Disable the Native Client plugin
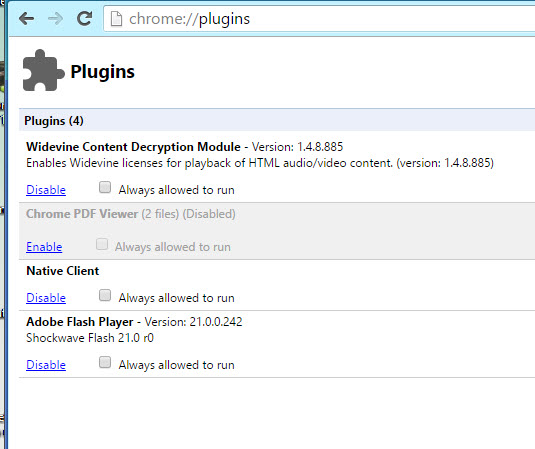Viewport: 535px width, 449px height. 46,298
